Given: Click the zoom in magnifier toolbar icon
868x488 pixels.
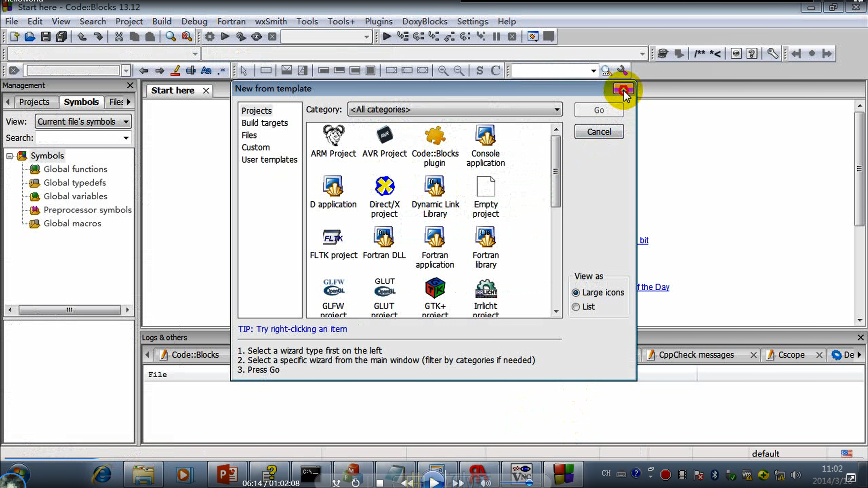Looking at the screenshot, I should (443, 70).
